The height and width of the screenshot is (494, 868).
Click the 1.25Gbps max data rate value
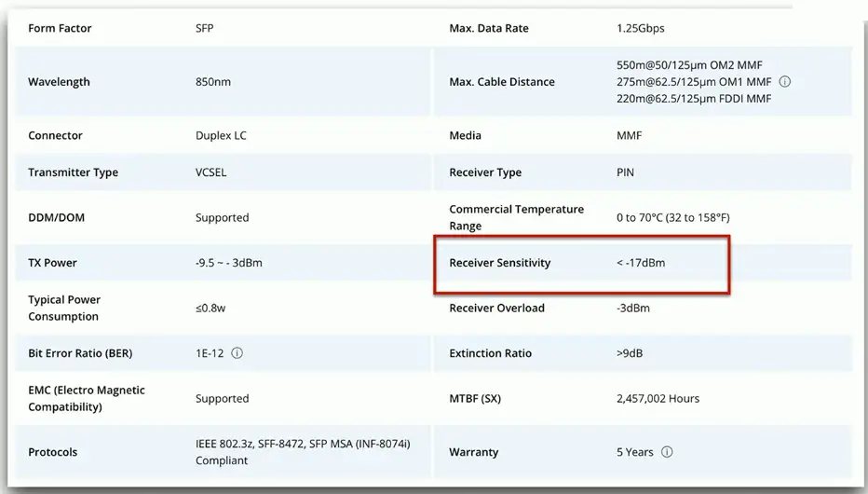[641, 28]
